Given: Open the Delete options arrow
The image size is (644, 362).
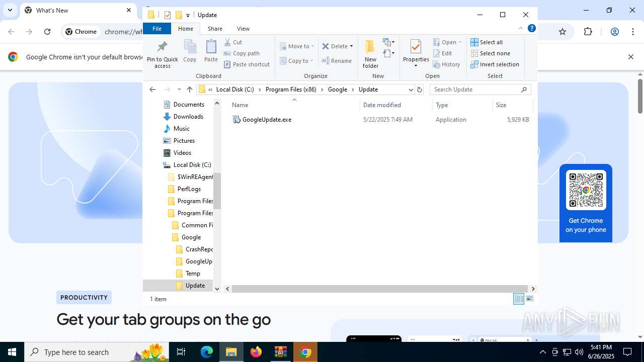Looking at the screenshot, I should point(351,46).
